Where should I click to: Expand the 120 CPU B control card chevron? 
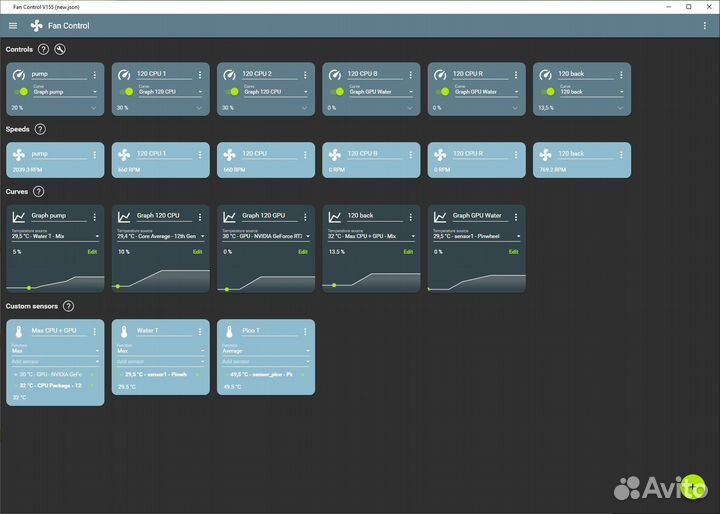click(x=410, y=107)
